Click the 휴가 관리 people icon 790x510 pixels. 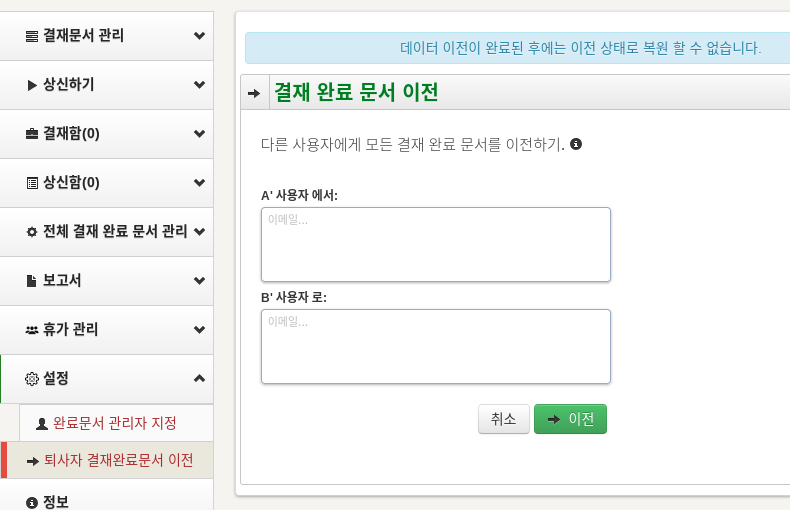(32, 330)
